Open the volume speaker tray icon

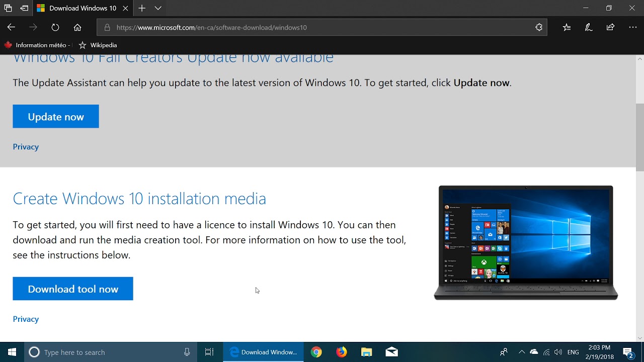coord(558,352)
